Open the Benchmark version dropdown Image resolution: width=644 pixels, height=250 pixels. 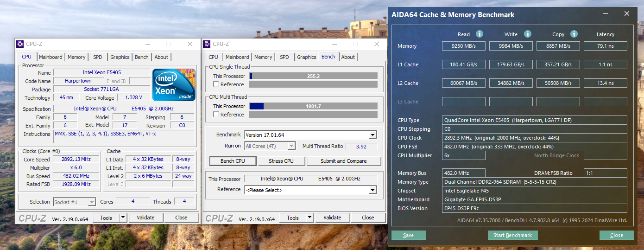pos(373,135)
